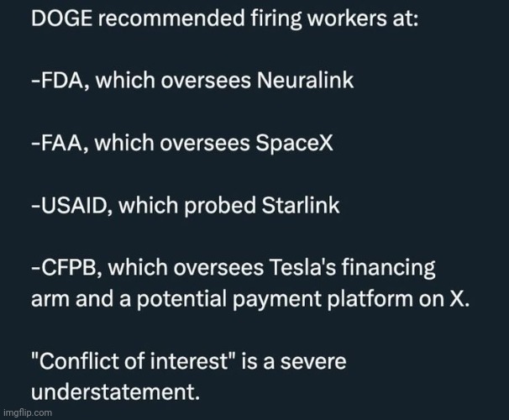The width and height of the screenshot is (509, 420).
Task: Click the word DOGE in heading
Action: 61,18
